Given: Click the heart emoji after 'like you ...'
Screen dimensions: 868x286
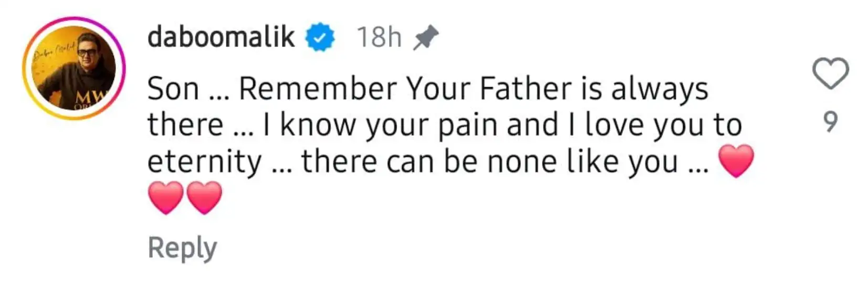Looking at the screenshot, I should (735, 161).
